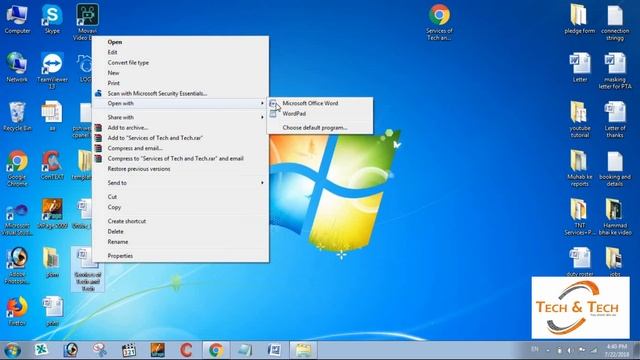Select the Muhab ke reports folder
The height and width of the screenshot is (360, 640).
(x=580, y=169)
